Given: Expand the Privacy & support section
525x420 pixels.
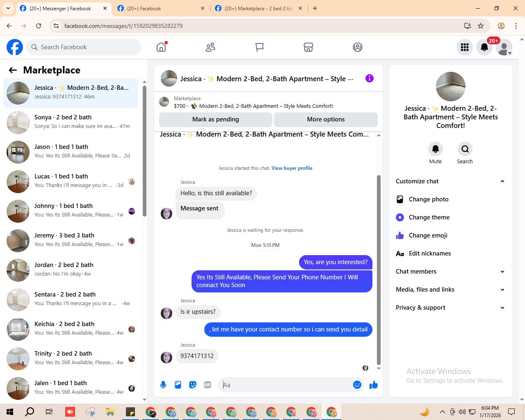Looking at the screenshot, I should [450, 308].
